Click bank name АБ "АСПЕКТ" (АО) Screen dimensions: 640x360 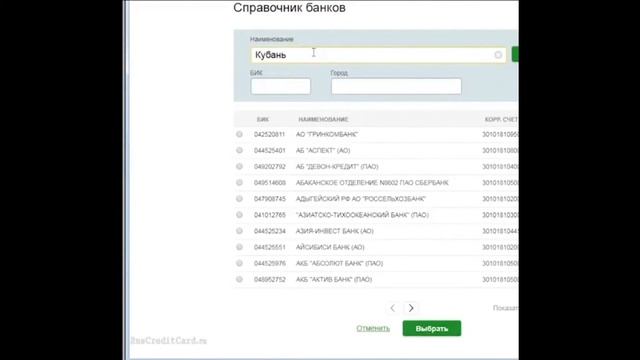pos(323,151)
